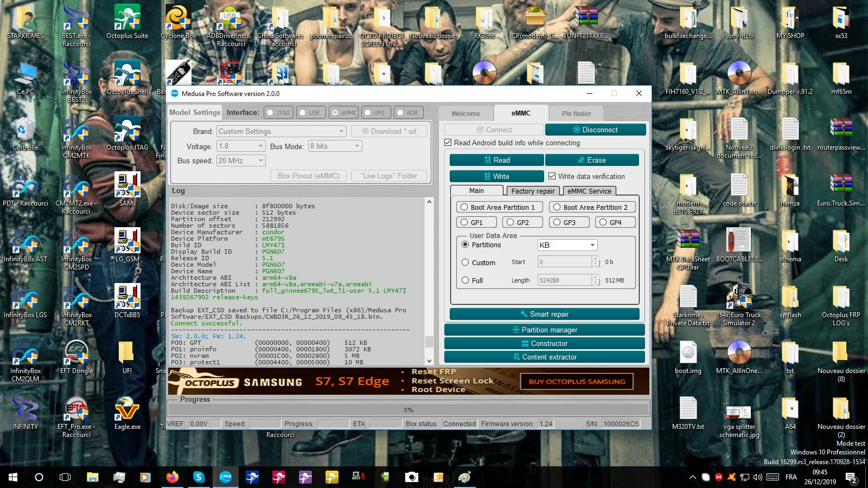868x488 pixels.
Task: Select the Boot Area Partition 1 option
Action: [x=464, y=207]
